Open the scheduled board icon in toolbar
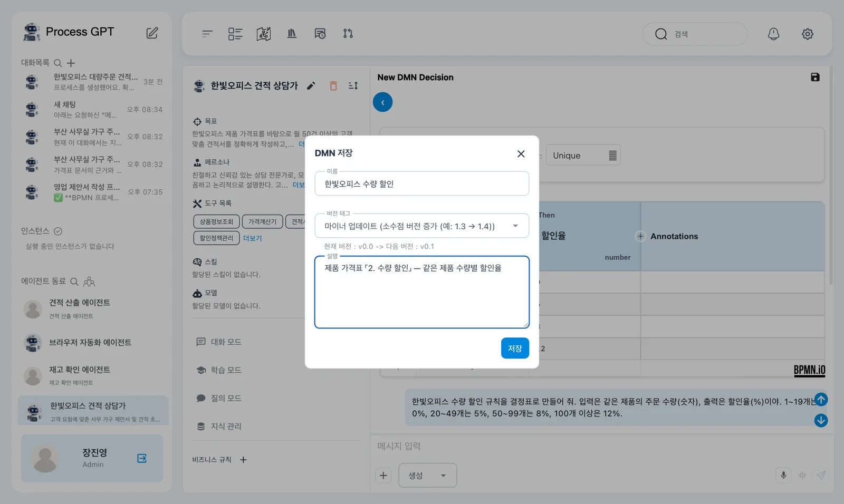844x504 pixels. click(320, 34)
